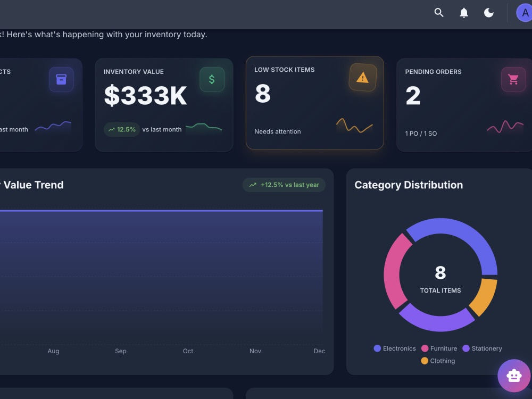Toggle Stationery legend entry
This screenshot has width=532, height=399.
point(482,348)
